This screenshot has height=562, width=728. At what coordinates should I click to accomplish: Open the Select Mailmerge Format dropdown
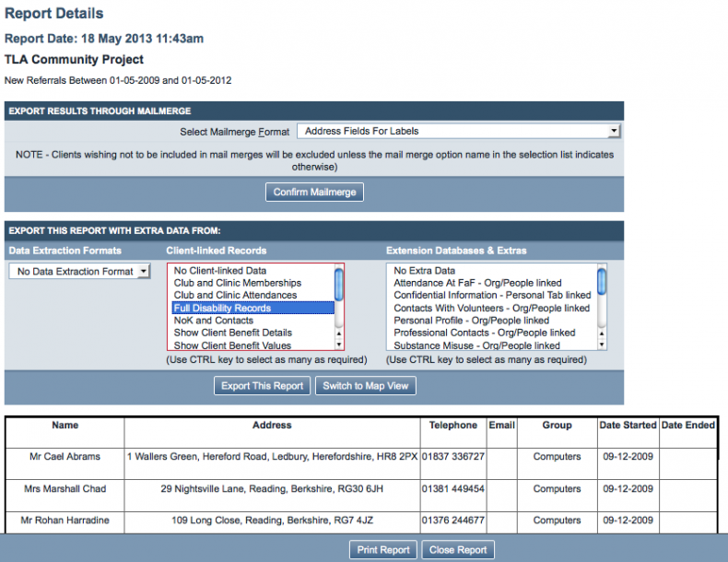458,132
